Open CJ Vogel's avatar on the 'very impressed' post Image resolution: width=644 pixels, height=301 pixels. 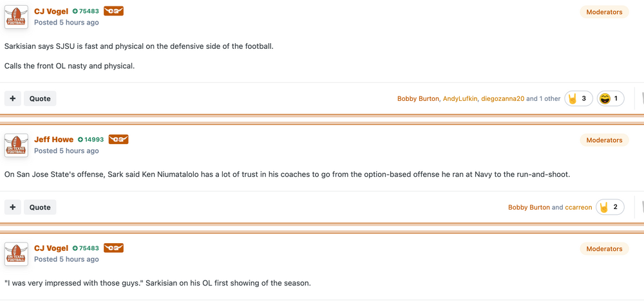pyautogui.click(x=17, y=254)
